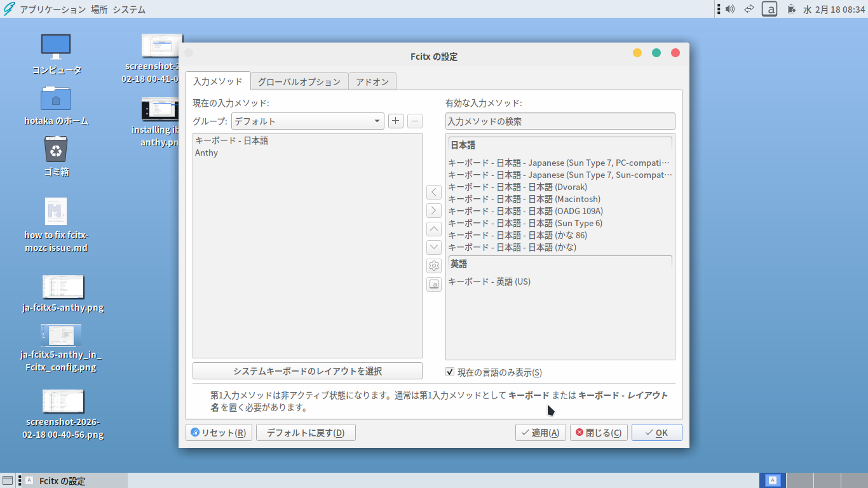This screenshot has height=488, width=868.
Task: Select Anthy in current input methods
Action: point(207,152)
